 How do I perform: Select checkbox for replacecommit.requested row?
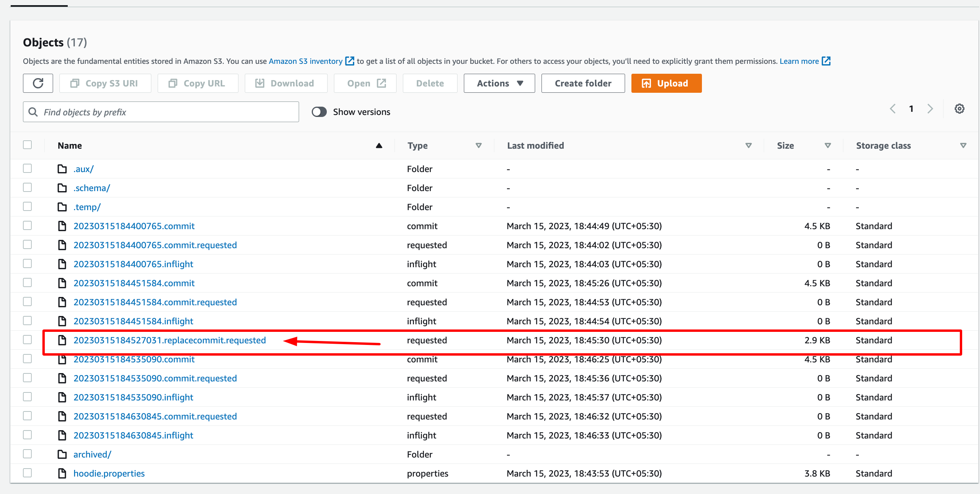pos(27,340)
